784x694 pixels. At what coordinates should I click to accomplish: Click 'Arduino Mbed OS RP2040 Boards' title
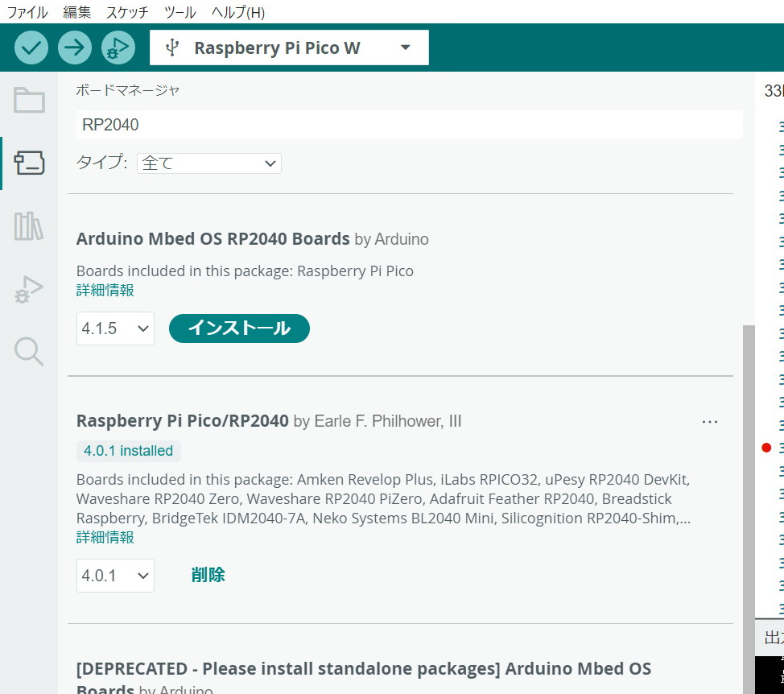[x=213, y=239]
